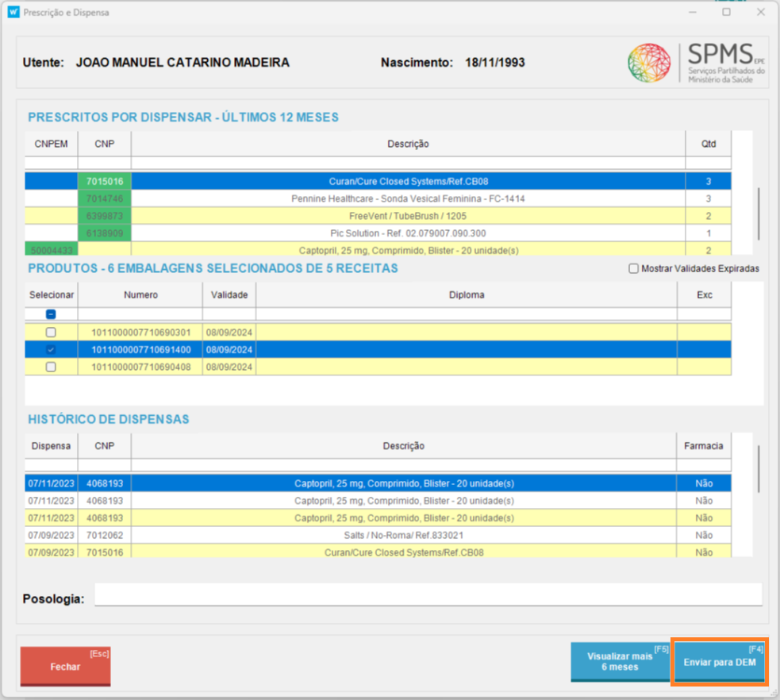Click the SPMS logo

click(696, 63)
